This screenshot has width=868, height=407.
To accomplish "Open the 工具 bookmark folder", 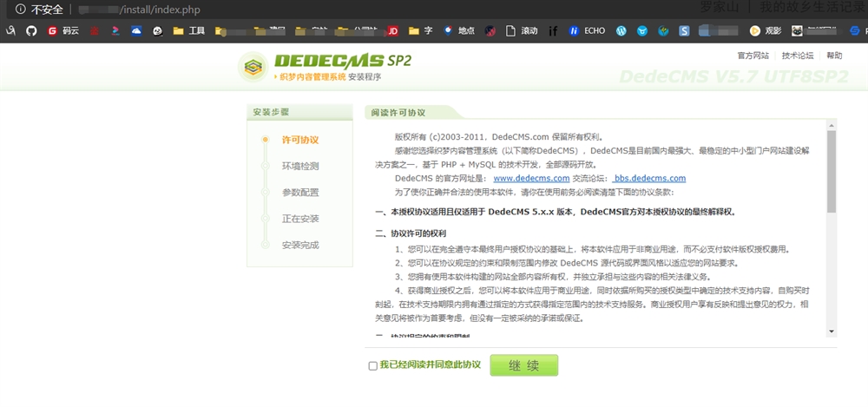I will click(x=189, y=31).
